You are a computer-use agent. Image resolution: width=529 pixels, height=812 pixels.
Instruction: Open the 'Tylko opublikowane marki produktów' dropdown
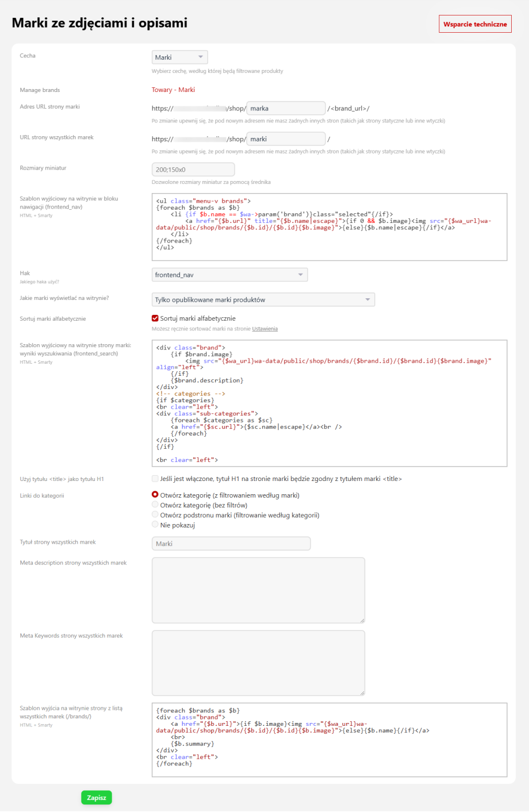tap(263, 300)
